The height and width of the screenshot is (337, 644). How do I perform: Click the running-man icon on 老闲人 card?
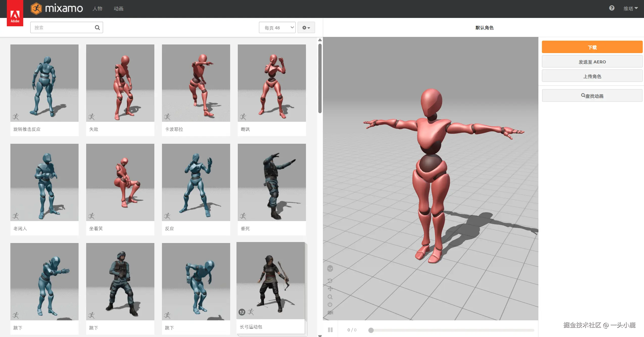coord(16,216)
